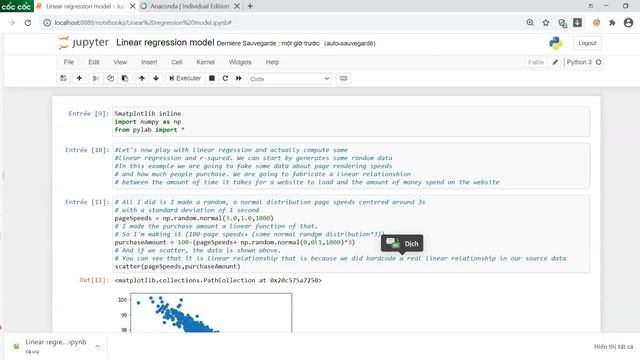
Task: Open the extensions puzzle icon
Action: 612,23
